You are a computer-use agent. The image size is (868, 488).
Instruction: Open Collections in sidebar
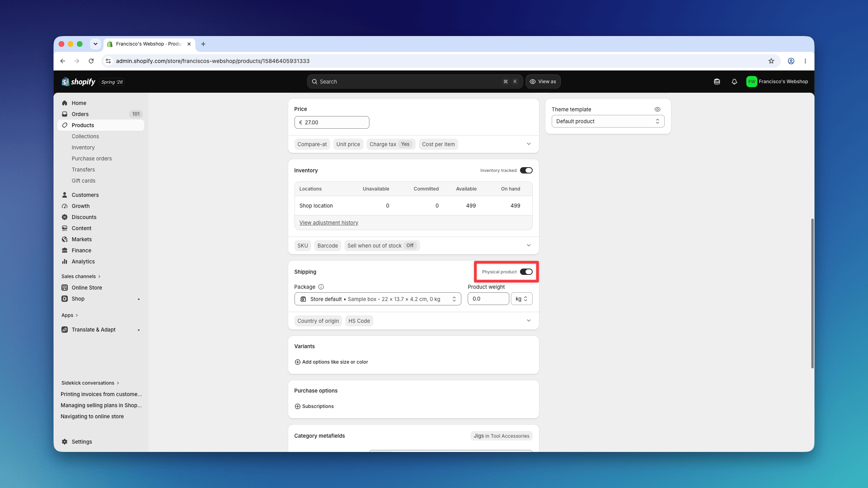coord(85,136)
